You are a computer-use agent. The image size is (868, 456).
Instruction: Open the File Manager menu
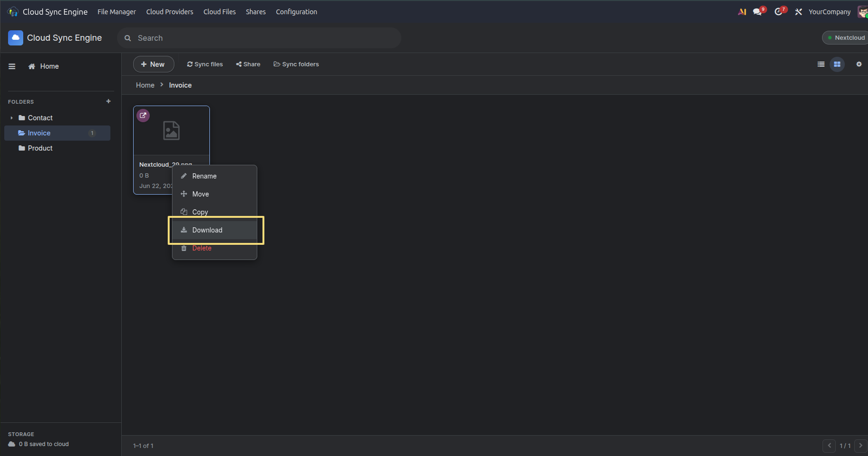pyautogui.click(x=117, y=12)
